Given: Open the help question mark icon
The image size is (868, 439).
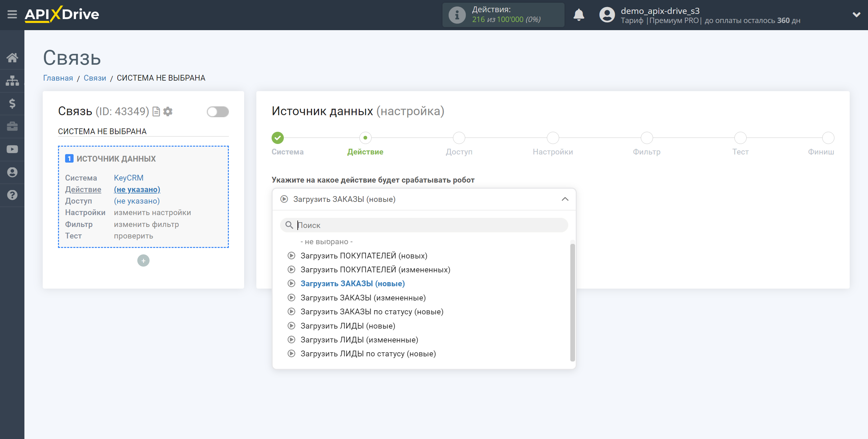Looking at the screenshot, I should click(x=12, y=195).
